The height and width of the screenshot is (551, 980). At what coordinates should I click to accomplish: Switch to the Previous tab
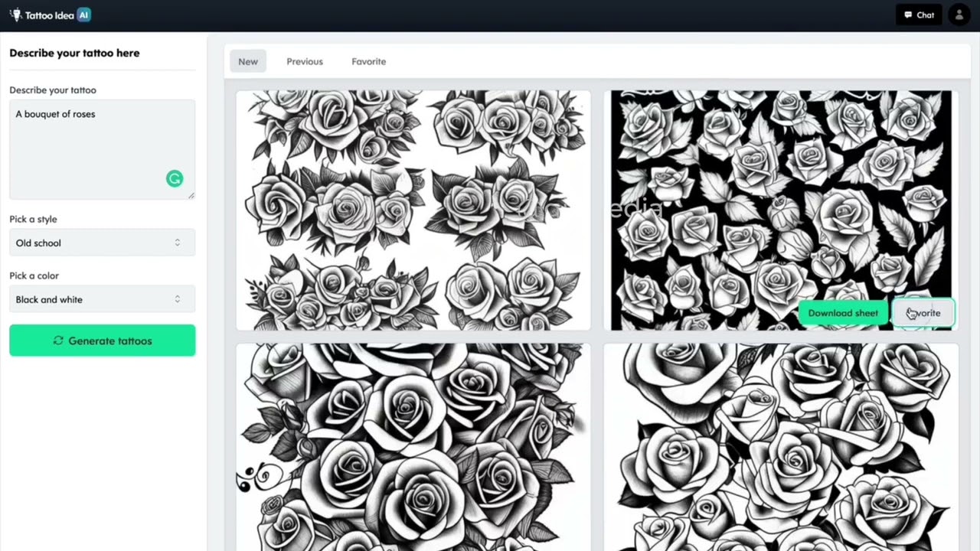tap(304, 61)
